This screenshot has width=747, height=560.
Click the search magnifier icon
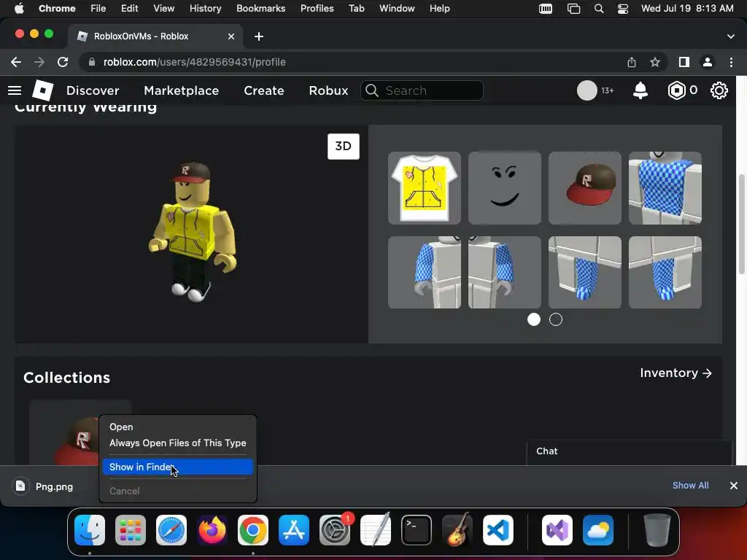(x=372, y=90)
